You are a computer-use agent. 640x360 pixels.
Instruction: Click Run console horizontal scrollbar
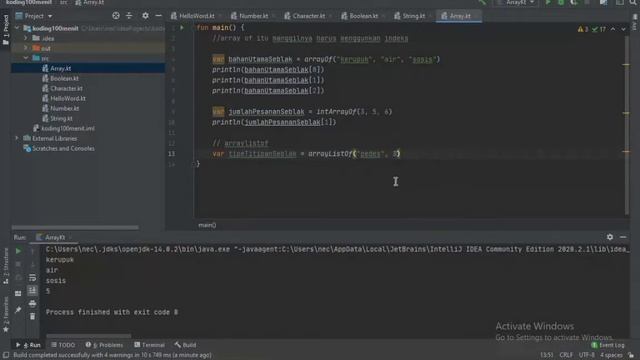tap(88, 336)
